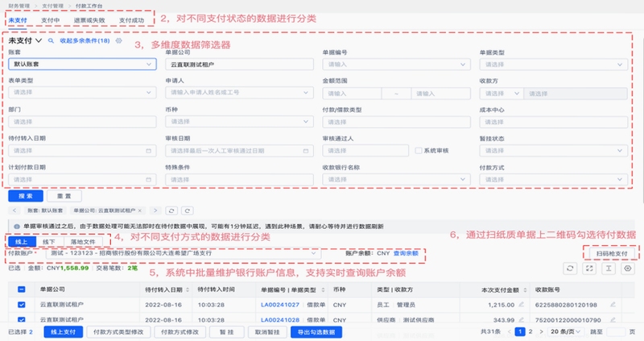Viewport: 644px width, 341px height.
Task: Toggle the select-all header checkbox
Action: coord(22,289)
